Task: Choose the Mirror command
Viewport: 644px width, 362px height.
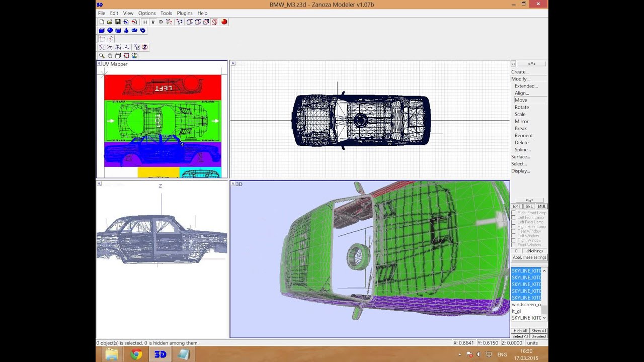Action: click(522, 121)
